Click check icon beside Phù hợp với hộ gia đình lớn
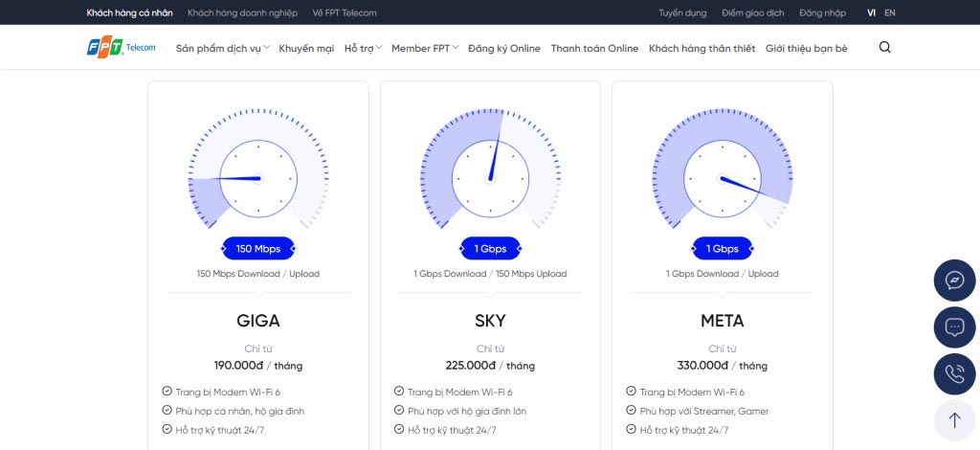The height and width of the screenshot is (450, 980). click(x=399, y=411)
